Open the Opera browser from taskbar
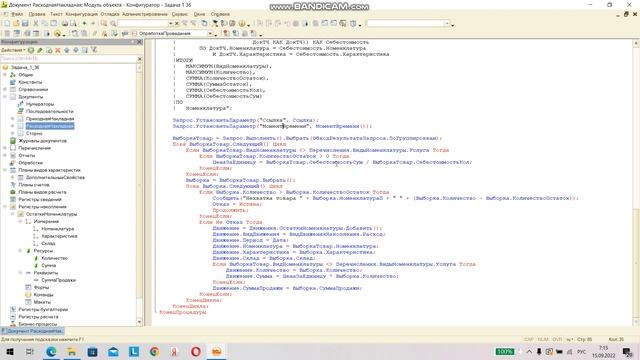Screen dimensions: 640x360 tap(196, 351)
